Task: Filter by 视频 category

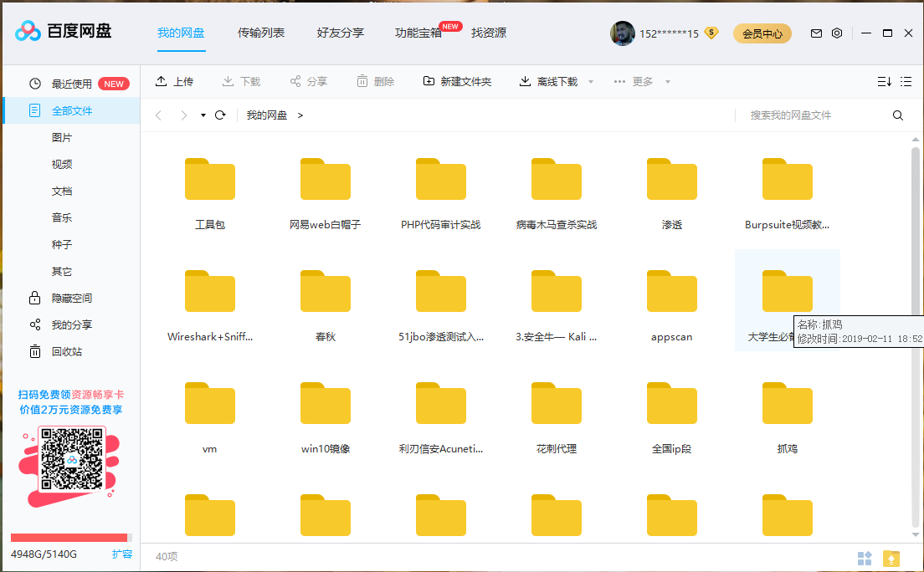Action: 62,165
